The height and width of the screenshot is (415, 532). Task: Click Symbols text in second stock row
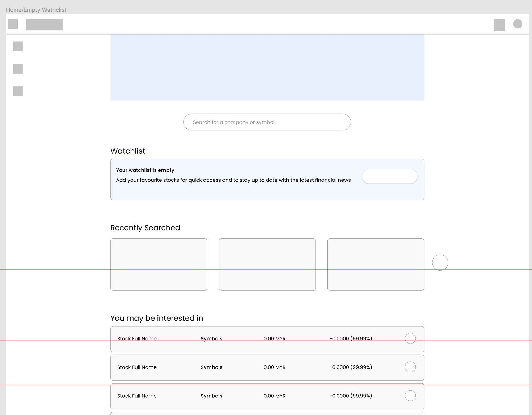[x=211, y=367]
